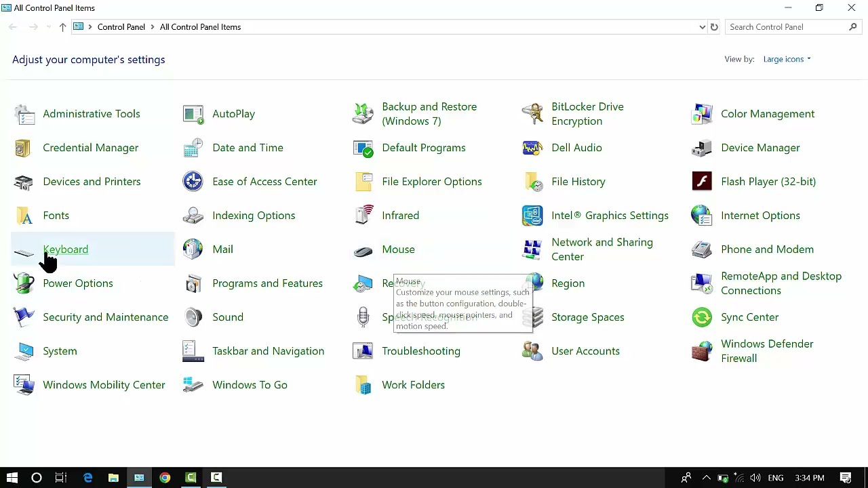Screen dimensions: 868x488
Task: Open File Explorer from the taskbar
Action: point(113,478)
